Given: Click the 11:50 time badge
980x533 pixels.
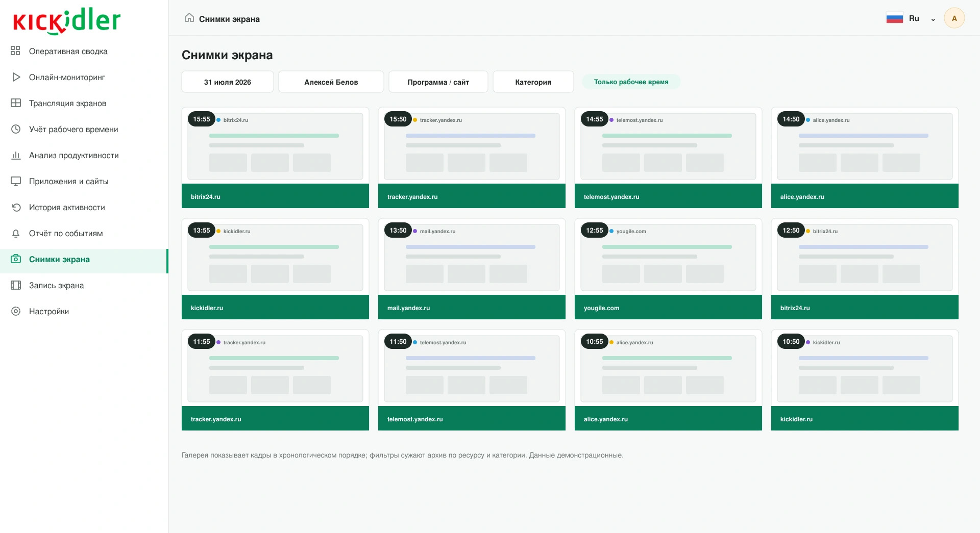Looking at the screenshot, I should [x=398, y=342].
